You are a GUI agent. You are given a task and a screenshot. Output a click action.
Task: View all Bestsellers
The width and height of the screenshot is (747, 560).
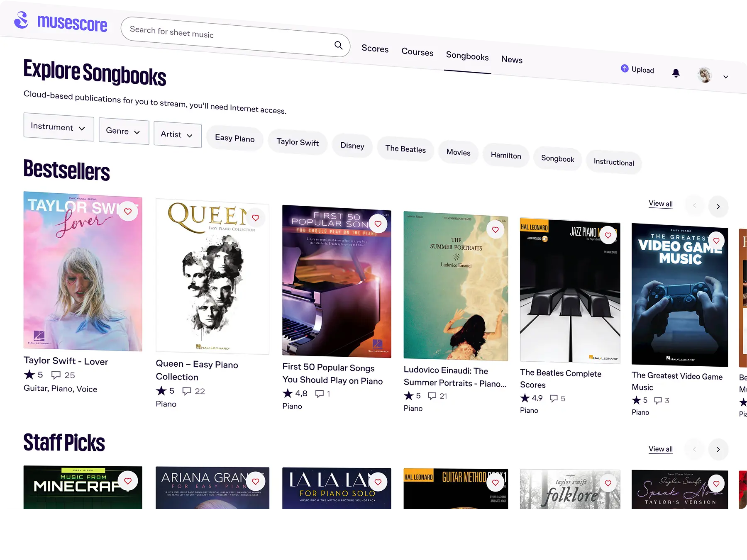[x=660, y=203]
